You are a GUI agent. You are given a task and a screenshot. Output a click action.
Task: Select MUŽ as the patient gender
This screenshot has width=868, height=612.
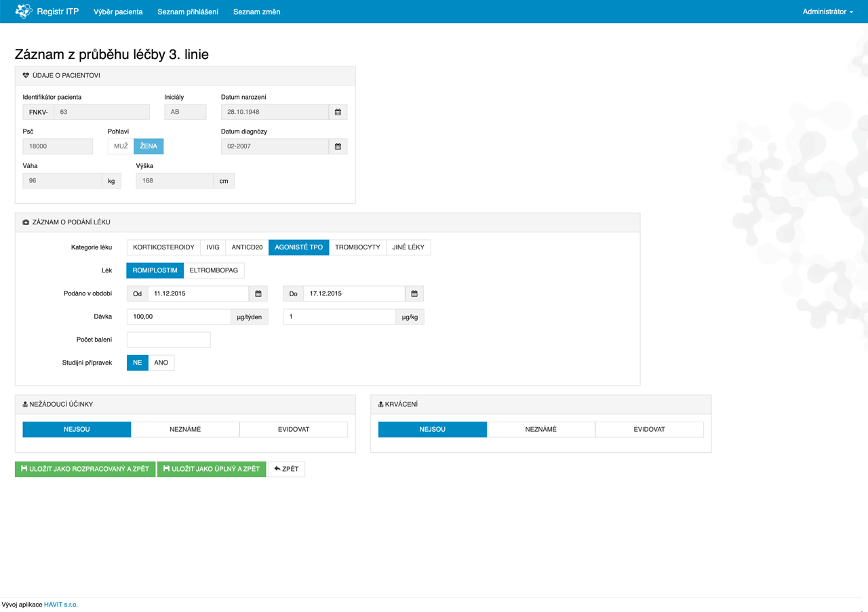click(x=119, y=146)
